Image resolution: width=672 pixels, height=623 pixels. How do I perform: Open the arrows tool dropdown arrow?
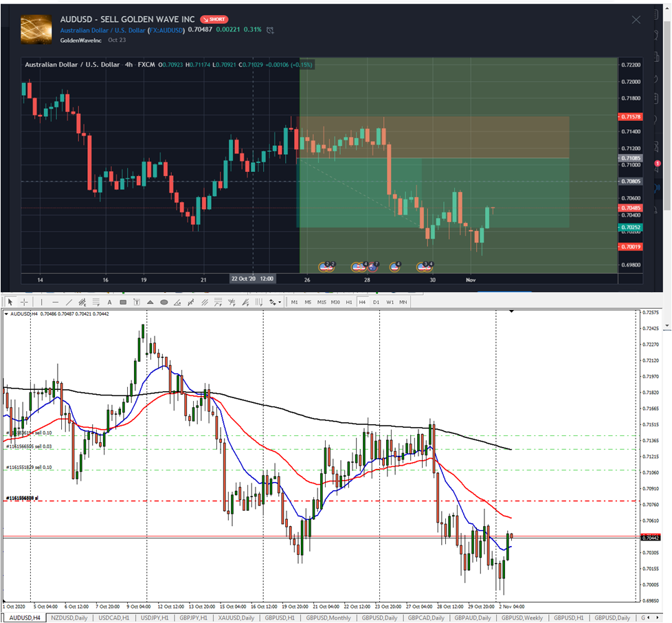click(x=280, y=302)
